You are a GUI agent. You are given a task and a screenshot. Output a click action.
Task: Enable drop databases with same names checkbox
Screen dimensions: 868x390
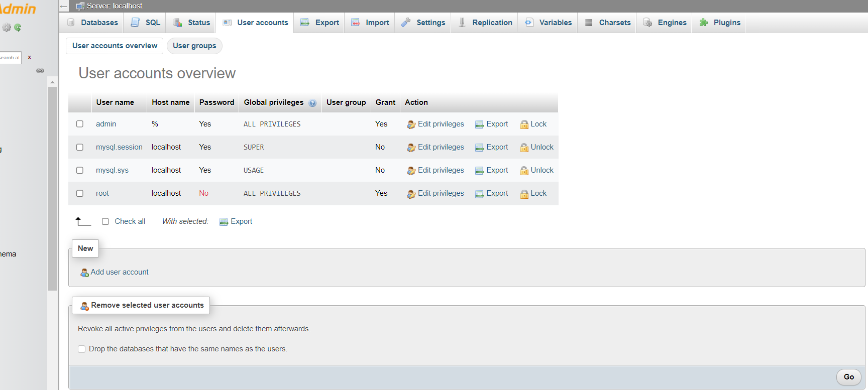[82, 349]
